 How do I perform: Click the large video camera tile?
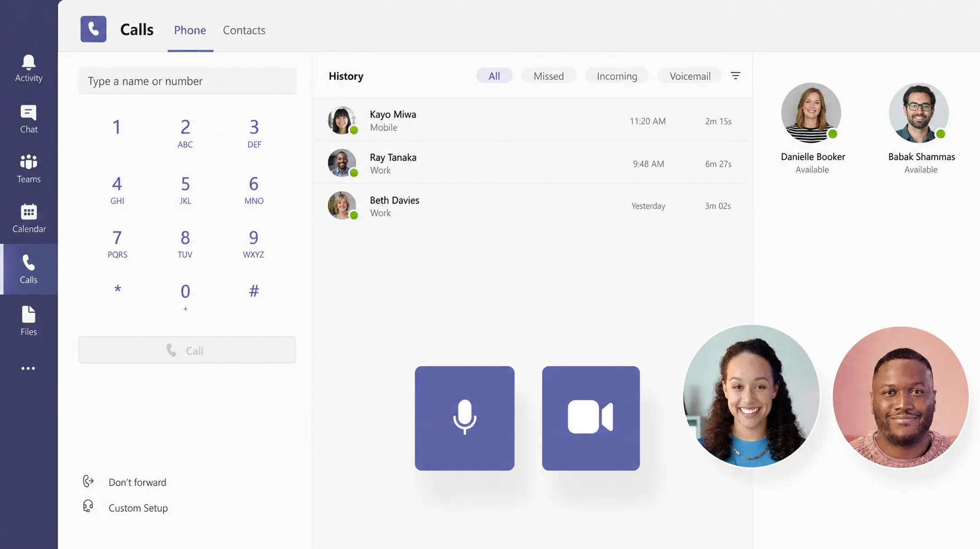tap(591, 418)
